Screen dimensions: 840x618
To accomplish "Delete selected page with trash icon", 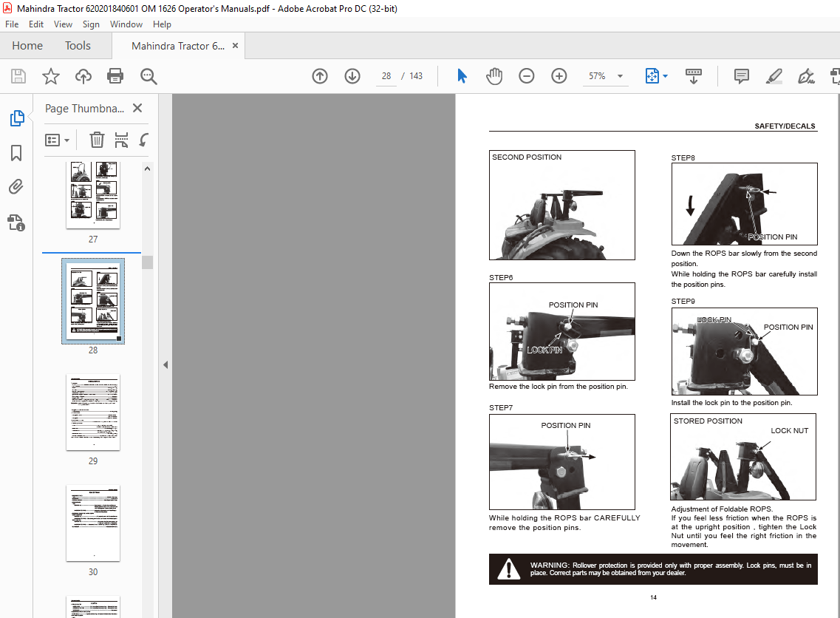I will [97, 140].
